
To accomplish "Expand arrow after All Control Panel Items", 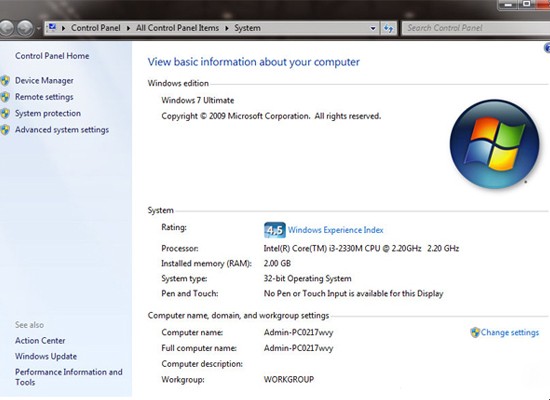I will (227, 28).
